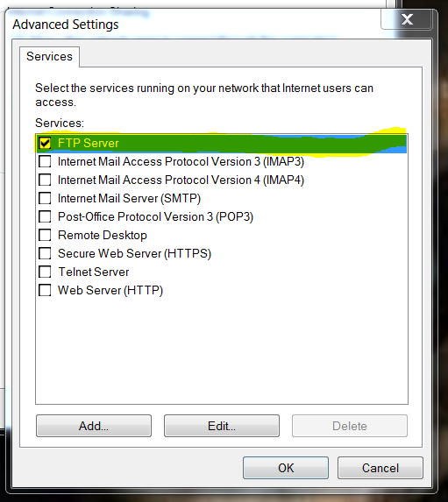Highlight the Telnet Server list item
This screenshot has width=448, height=502.
pos(94,272)
